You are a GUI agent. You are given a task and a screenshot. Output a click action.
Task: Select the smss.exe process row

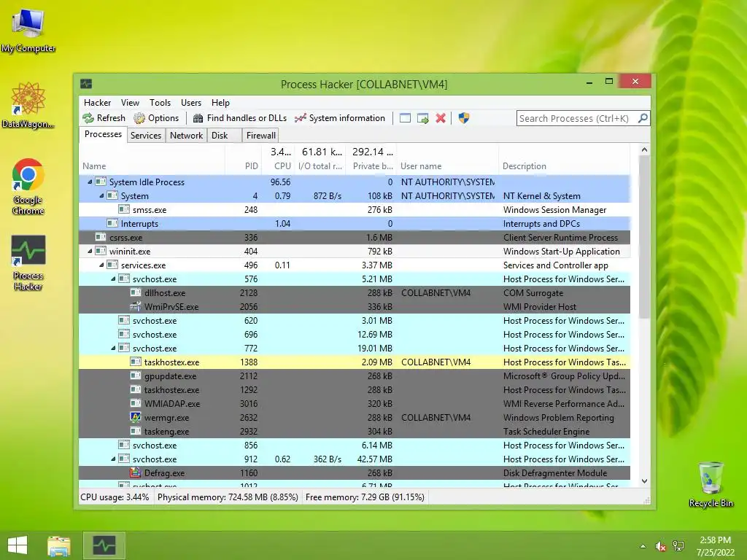pyautogui.click(x=355, y=209)
